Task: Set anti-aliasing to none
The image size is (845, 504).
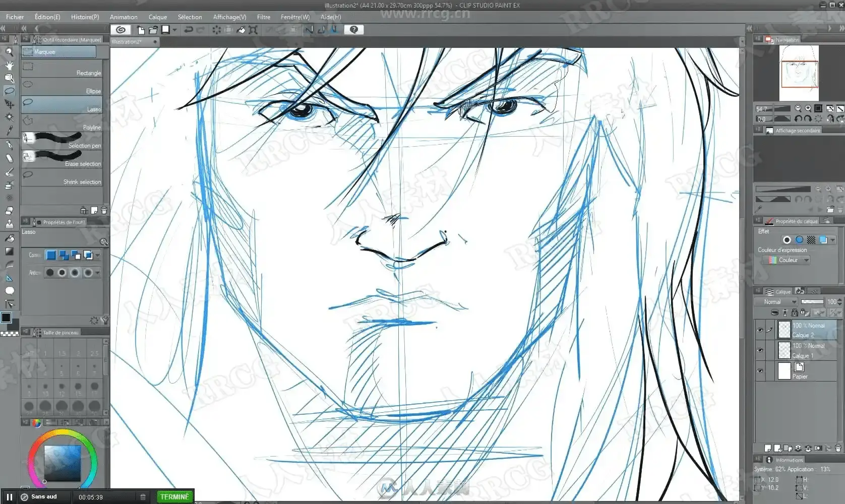Action: (50, 273)
